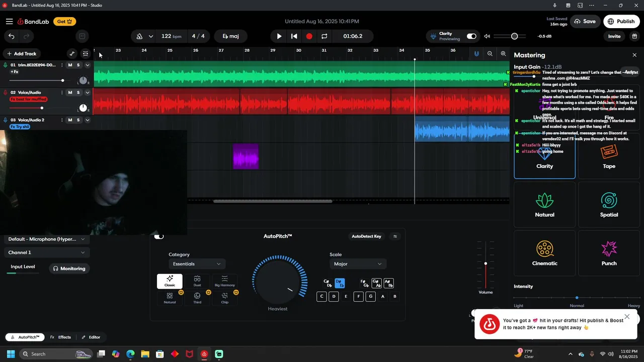Click the Save button
This screenshot has height=362, width=644.
coord(585,22)
